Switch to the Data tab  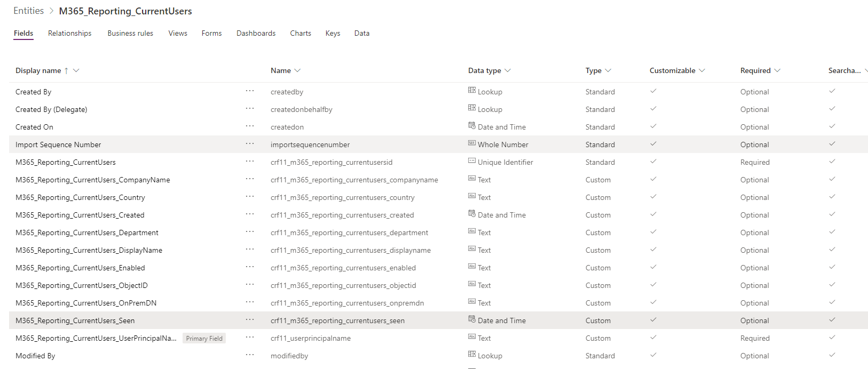(x=362, y=33)
